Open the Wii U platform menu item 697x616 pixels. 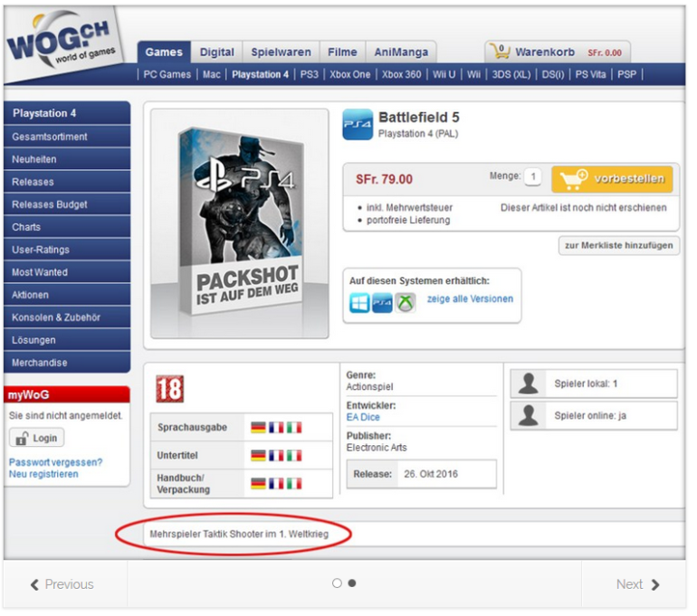(x=444, y=74)
